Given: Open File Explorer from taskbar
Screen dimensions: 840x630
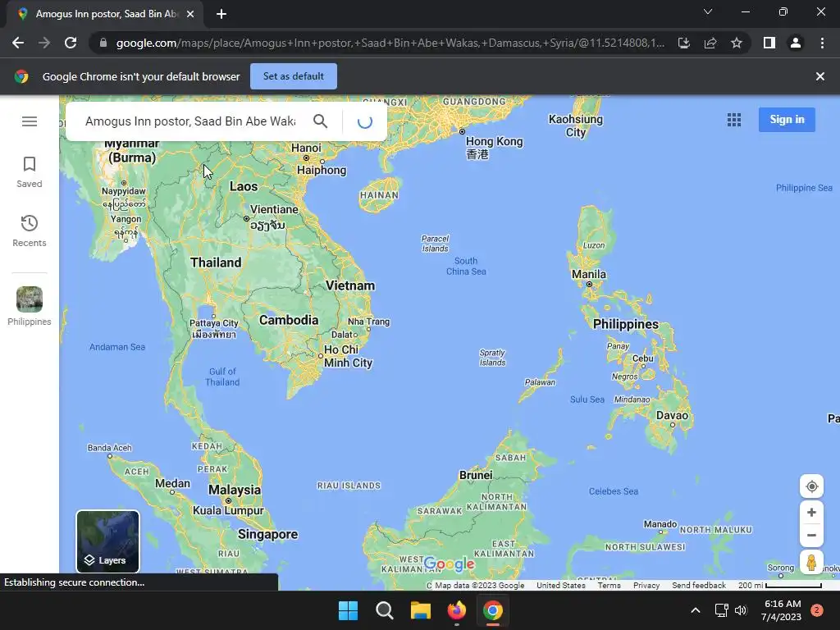Looking at the screenshot, I should pyautogui.click(x=421, y=610).
